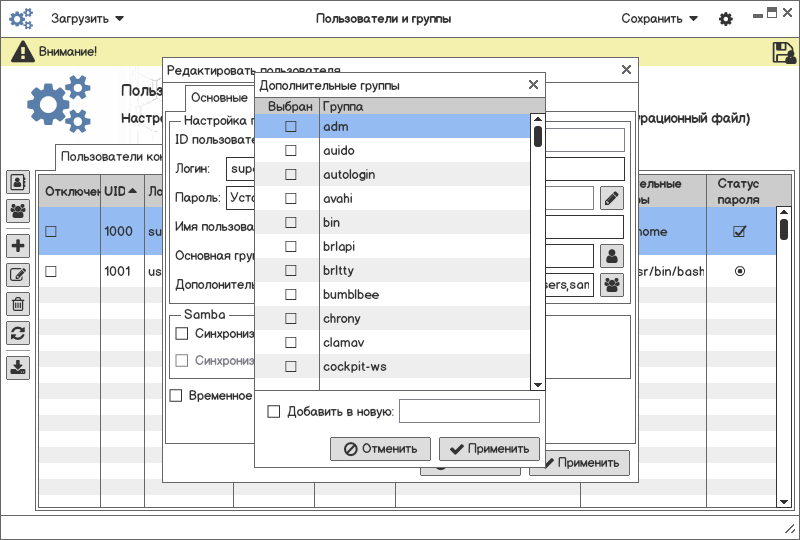Select the 'Пользователи' tab in main window

(x=110, y=157)
